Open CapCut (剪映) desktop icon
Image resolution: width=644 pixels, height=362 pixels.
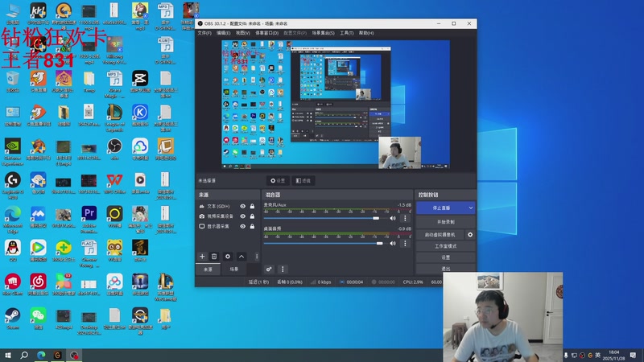pyautogui.click(x=140, y=81)
